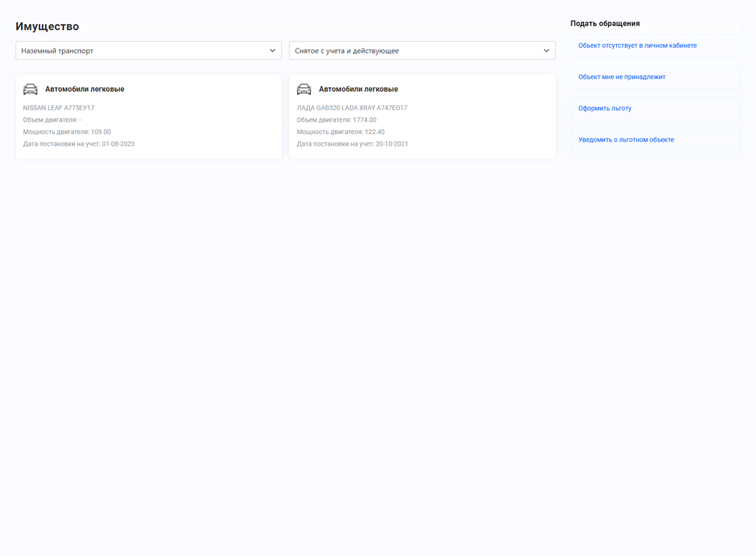Click the Nissan registration date 01-08-2023
Screen dimensions: 756x556
[x=118, y=144]
